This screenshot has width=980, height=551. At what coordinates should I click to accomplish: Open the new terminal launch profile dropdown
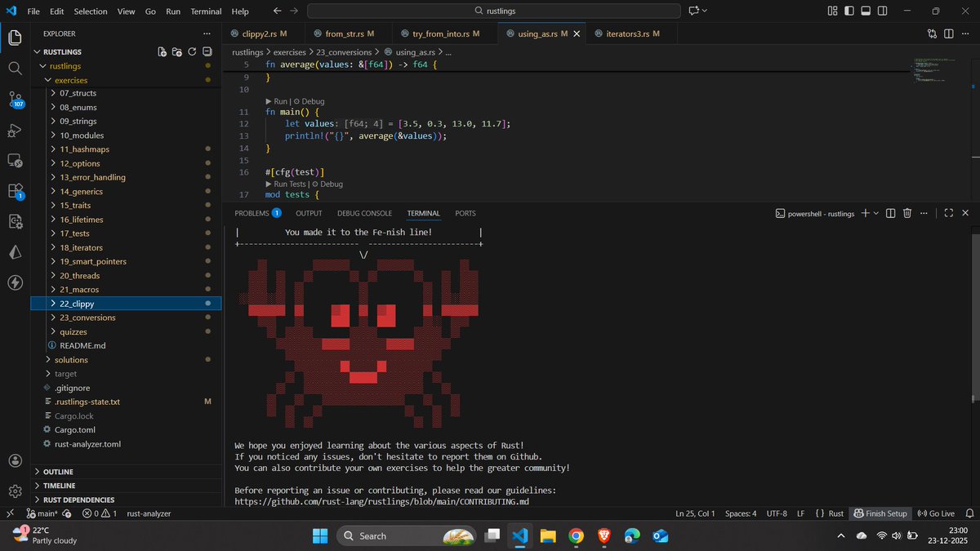pyautogui.click(x=876, y=213)
